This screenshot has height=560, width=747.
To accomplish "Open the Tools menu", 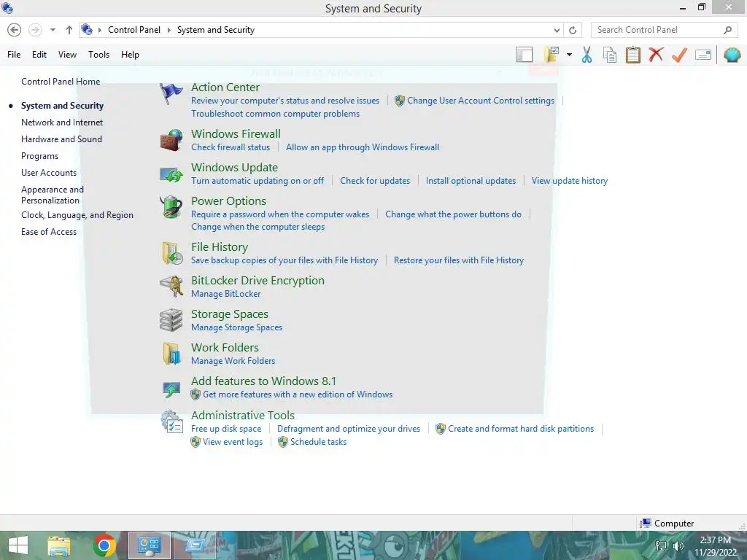I will 98,55.
